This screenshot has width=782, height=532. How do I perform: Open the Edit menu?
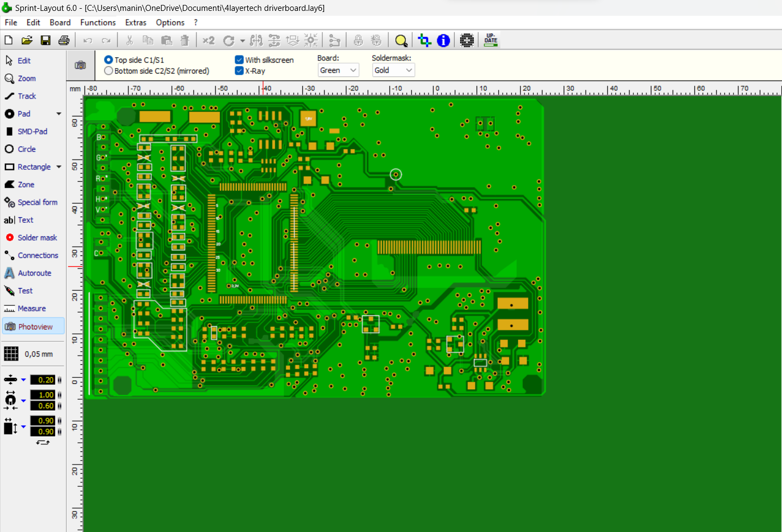[x=33, y=22]
